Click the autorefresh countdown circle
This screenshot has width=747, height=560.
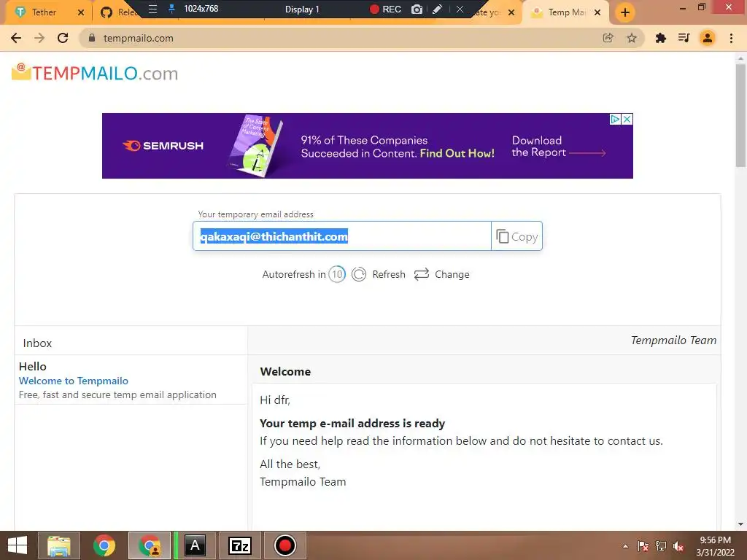coord(337,274)
